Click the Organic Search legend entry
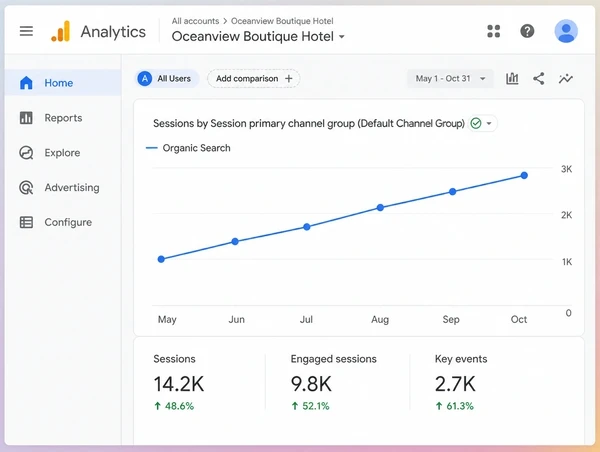This screenshot has height=452, width=600. [x=188, y=148]
